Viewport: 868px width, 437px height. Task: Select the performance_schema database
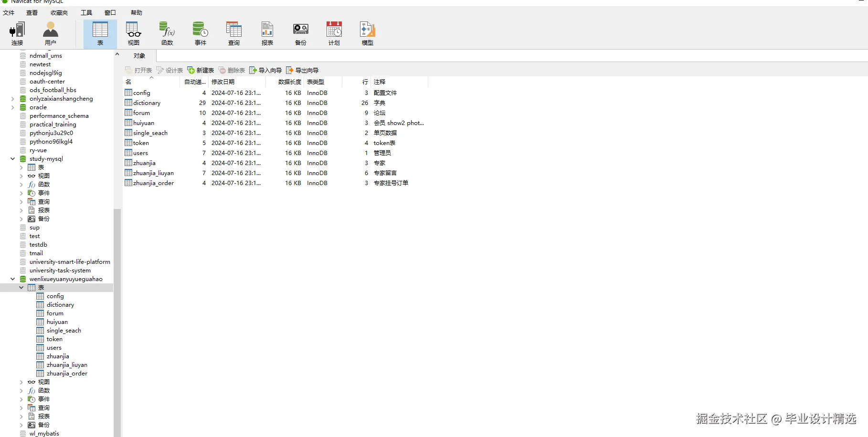click(x=59, y=116)
